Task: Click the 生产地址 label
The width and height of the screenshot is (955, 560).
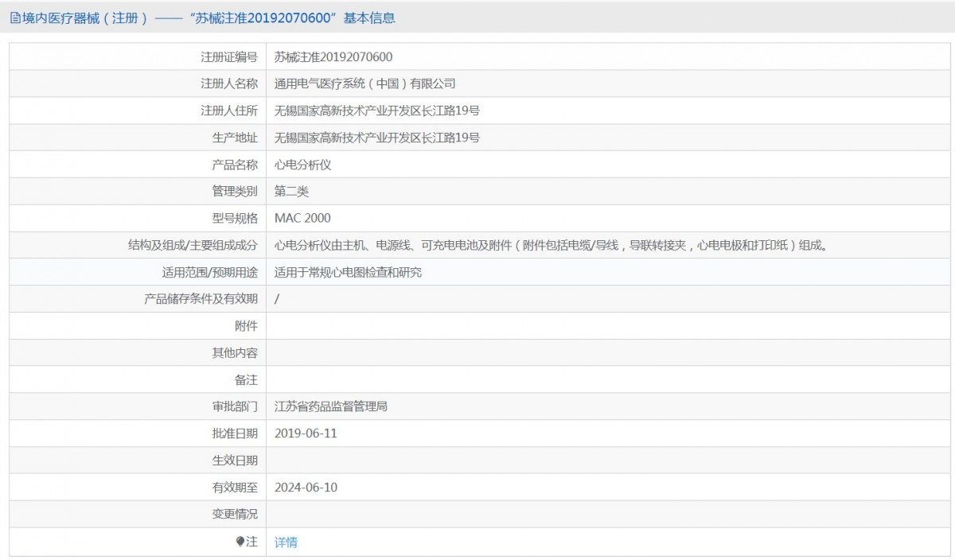Action: coord(235,138)
